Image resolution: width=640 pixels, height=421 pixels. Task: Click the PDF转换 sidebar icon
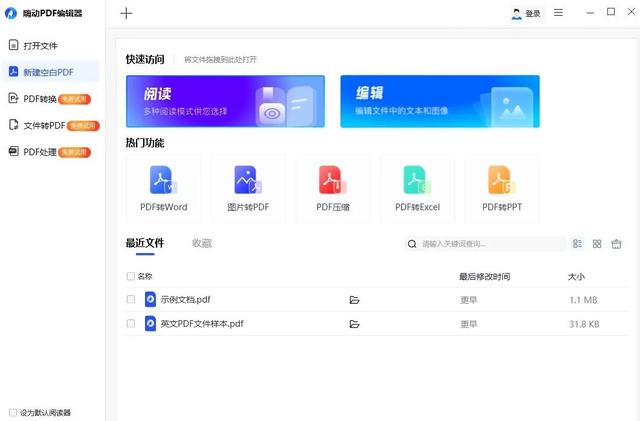(13, 98)
